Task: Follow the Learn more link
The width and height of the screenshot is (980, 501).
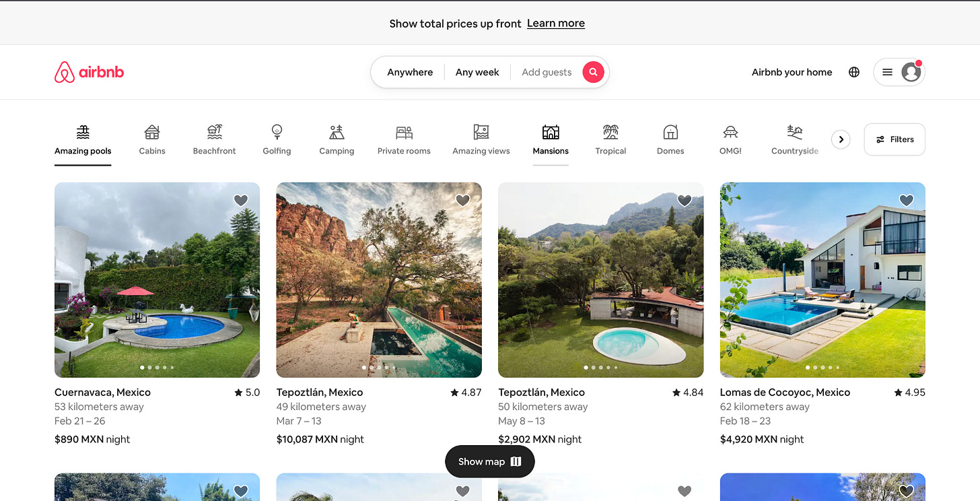Action: tap(556, 23)
